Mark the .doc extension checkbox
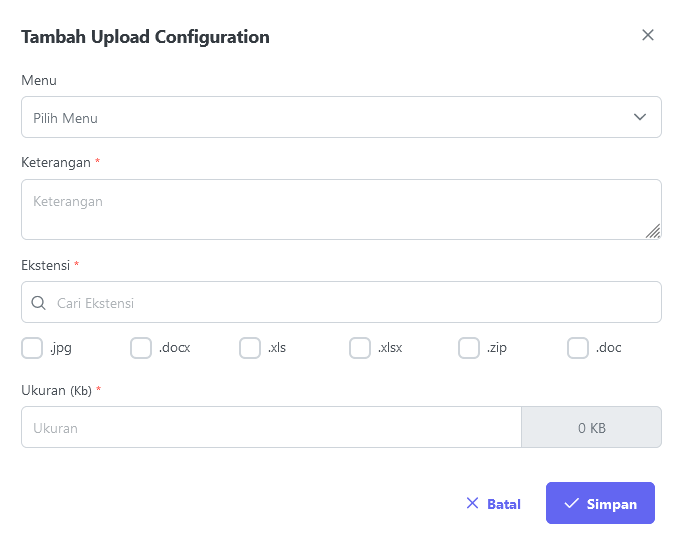This screenshot has width=683, height=545. pos(578,348)
